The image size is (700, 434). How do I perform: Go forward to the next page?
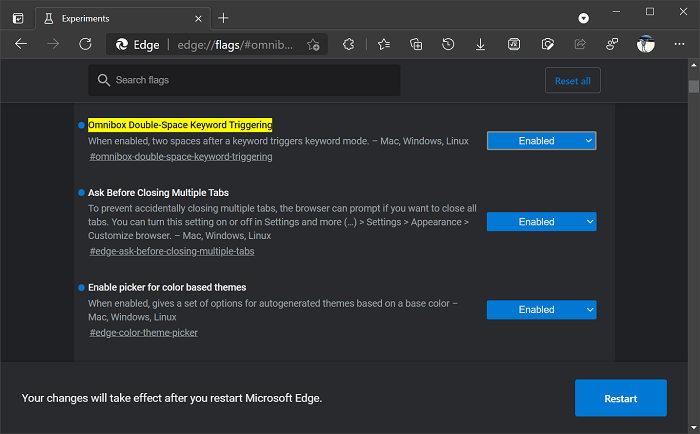pos(53,44)
